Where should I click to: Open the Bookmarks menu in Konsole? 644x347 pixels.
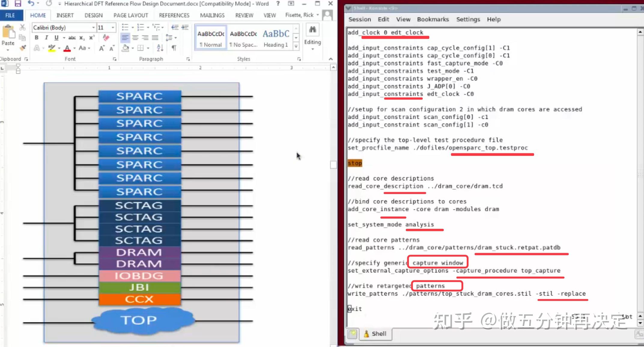click(433, 19)
